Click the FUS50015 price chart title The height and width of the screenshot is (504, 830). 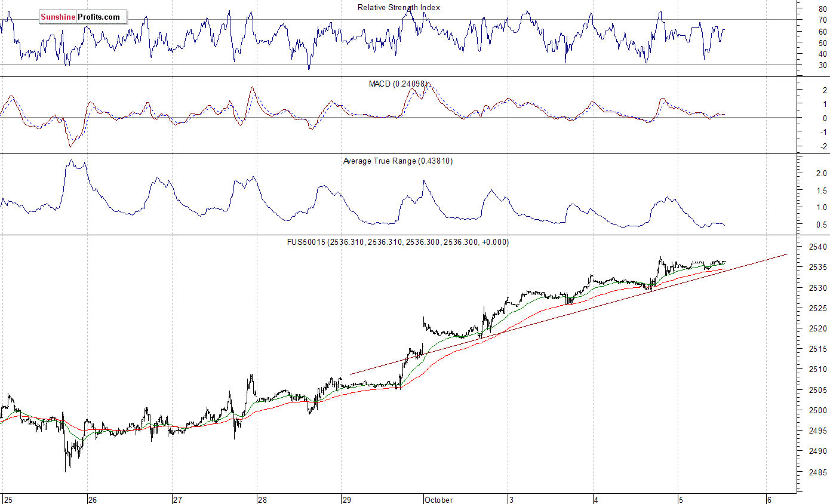point(398,242)
